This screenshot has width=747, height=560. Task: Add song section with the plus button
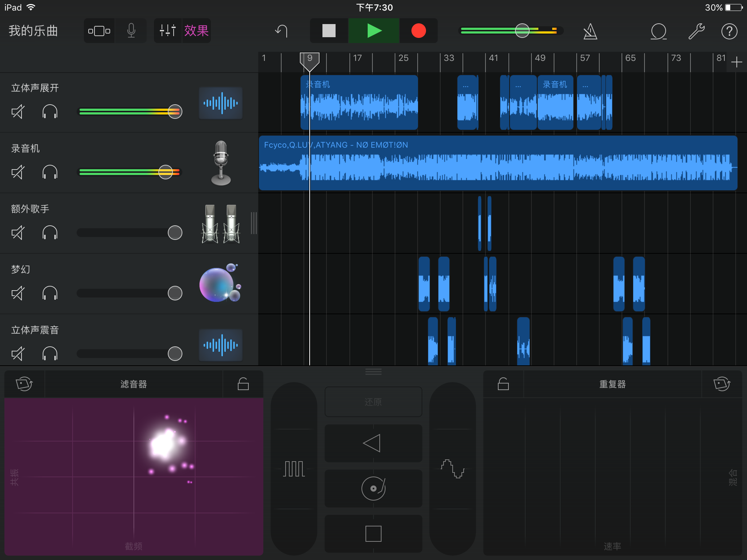[x=736, y=62]
